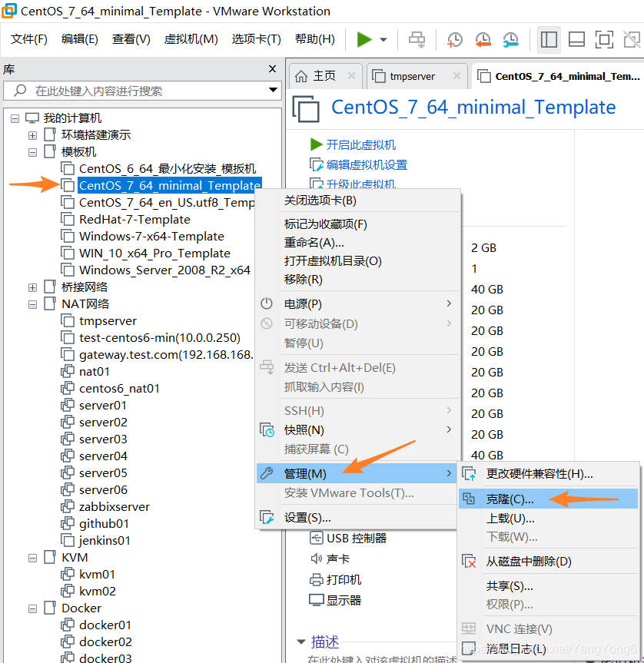Open the library search filter dropdown arrow

pyautogui.click(x=273, y=90)
